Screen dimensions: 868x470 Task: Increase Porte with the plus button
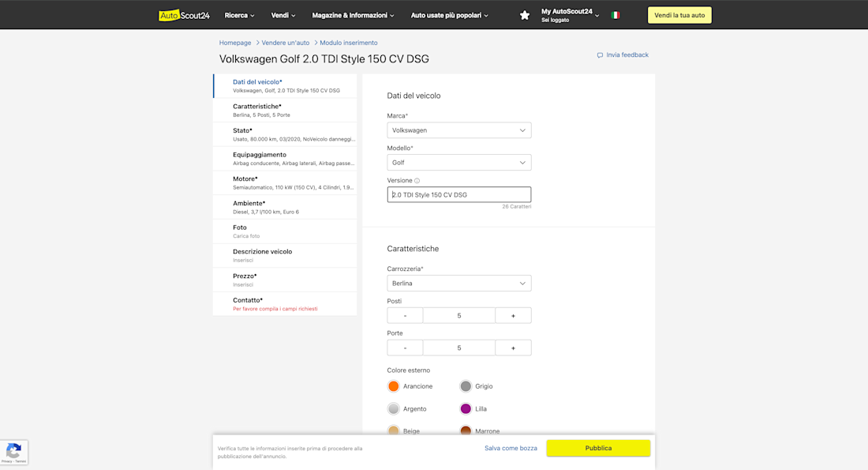[x=513, y=348]
